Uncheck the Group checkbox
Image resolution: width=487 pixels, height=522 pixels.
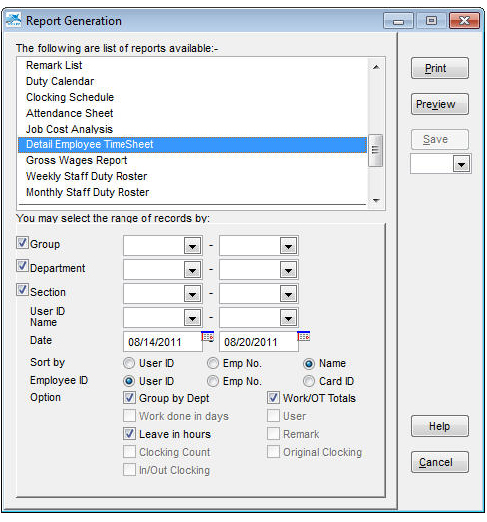[22, 243]
